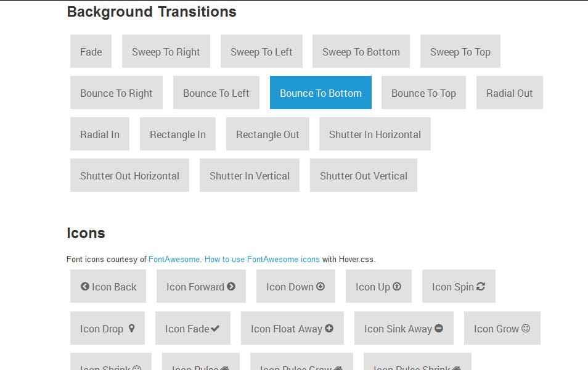Image resolution: width=588 pixels, height=370 pixels.
Task: Click the Shutter Out Horizontal transition
Action: pyautogui.click(x=129, y=175)
